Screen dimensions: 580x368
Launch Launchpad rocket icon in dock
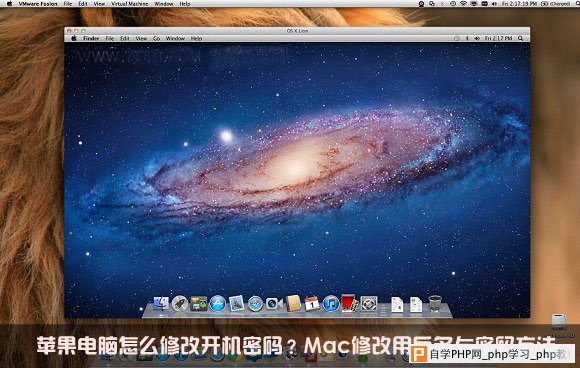[180, 304]
